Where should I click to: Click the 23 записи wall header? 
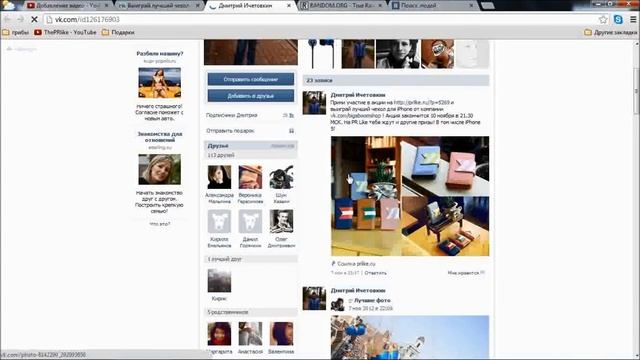click(396, 80)
